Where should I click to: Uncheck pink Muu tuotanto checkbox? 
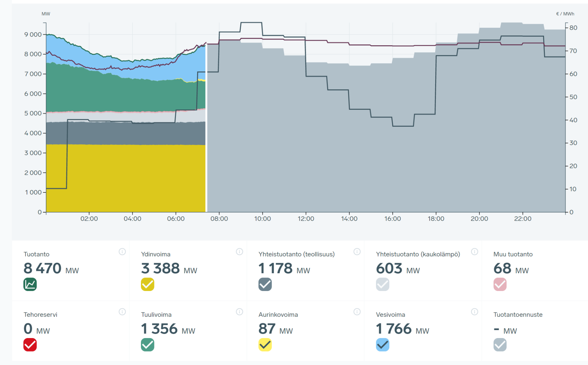[x=500, y=284]
